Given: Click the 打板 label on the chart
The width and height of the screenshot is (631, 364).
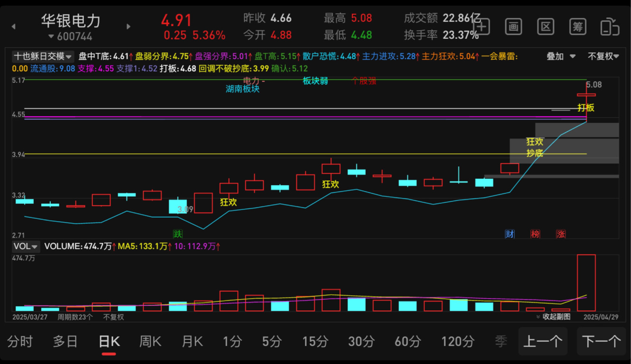Looking at the screenshot, I should [585, 108].
